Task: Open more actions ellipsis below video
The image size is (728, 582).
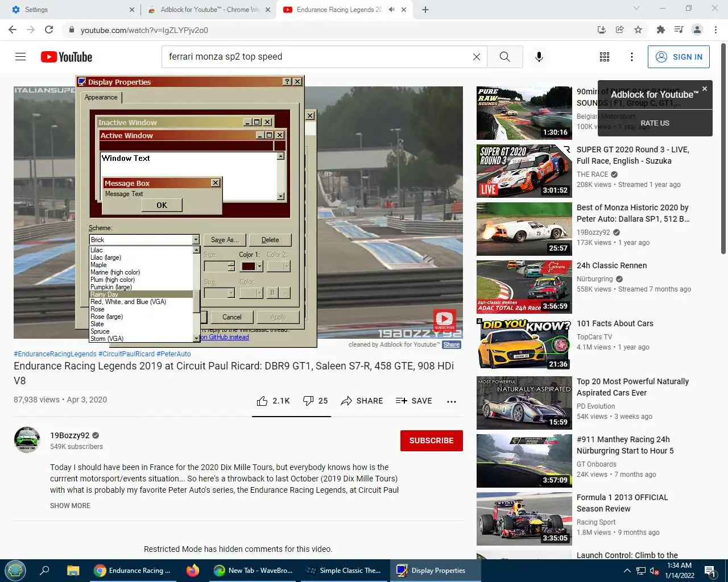Action: 452,401
